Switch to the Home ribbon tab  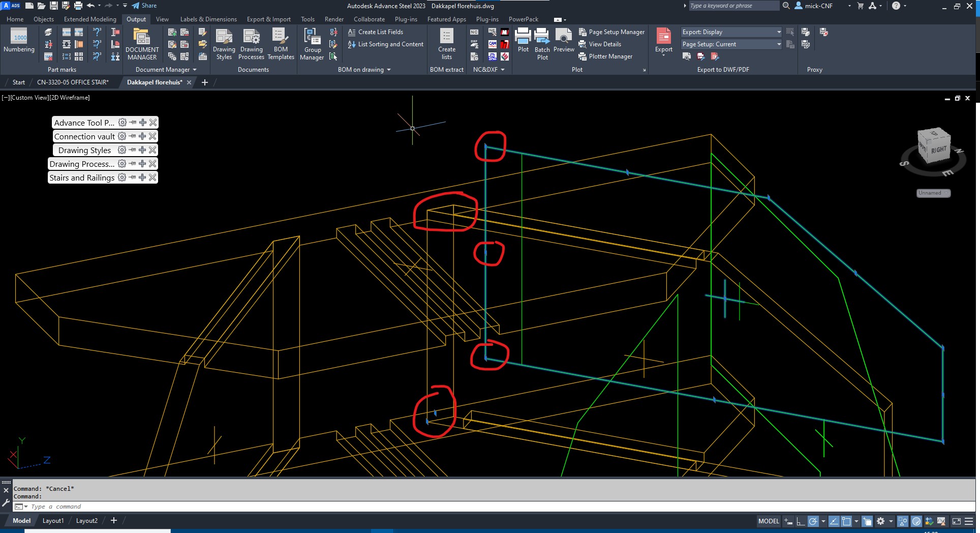tap(15, 19)
